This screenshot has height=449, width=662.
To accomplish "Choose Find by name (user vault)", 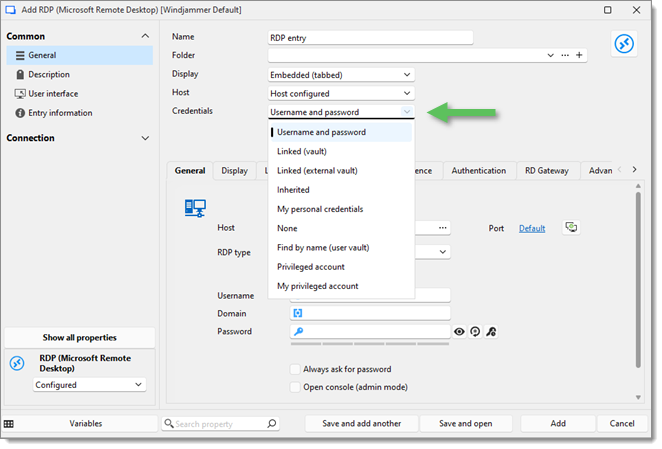I will [x=341, y=248].
